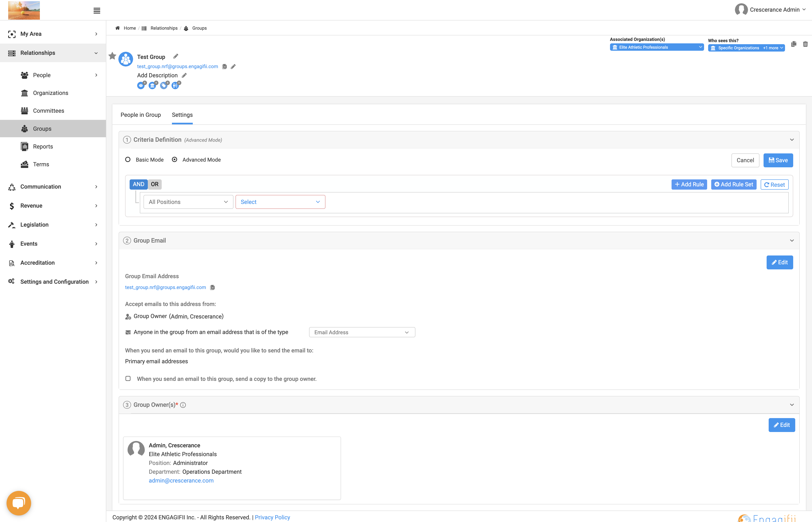Copy group email via header copy icon
The width and height of the screenshot is (812, 522).
224,66
